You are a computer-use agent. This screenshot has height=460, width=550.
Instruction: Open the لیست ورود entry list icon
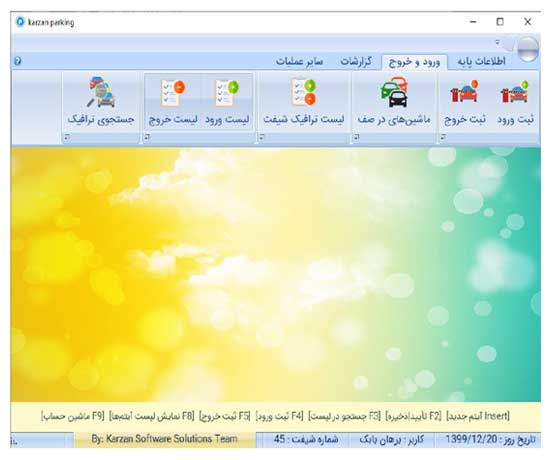(227, 102)
